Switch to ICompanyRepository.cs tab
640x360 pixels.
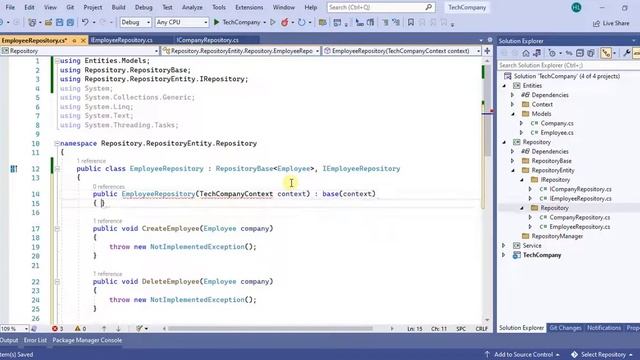207,40
